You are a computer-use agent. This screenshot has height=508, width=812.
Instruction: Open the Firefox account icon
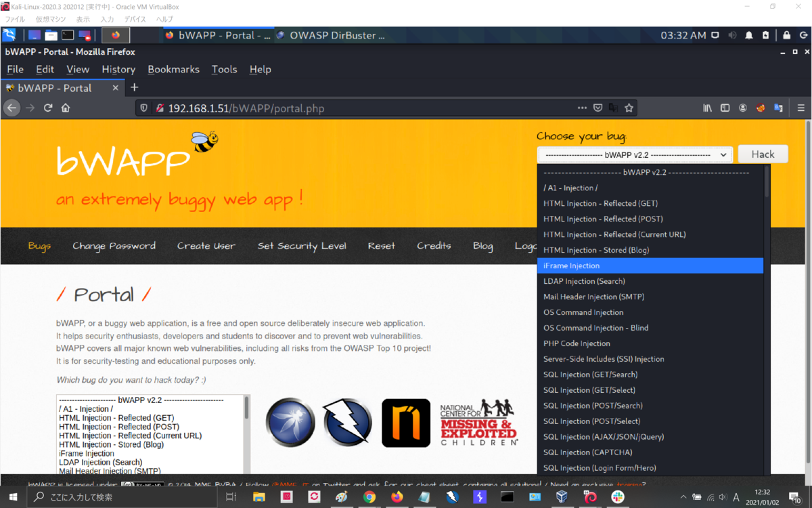pos(743,108)
